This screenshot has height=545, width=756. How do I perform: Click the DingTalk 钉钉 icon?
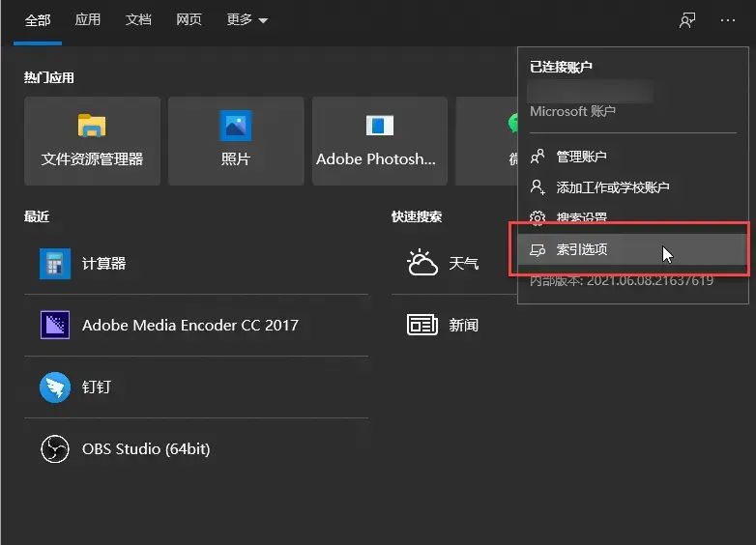pos(55,387)
